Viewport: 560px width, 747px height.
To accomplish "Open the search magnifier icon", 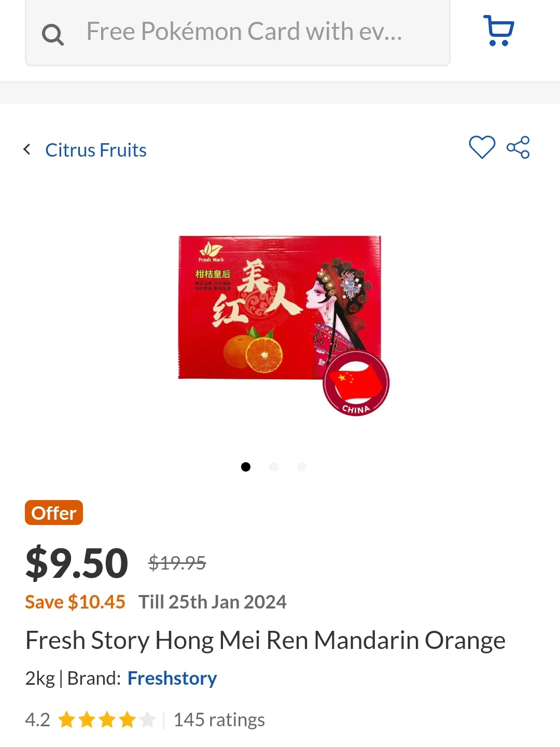I will [52, 34].
